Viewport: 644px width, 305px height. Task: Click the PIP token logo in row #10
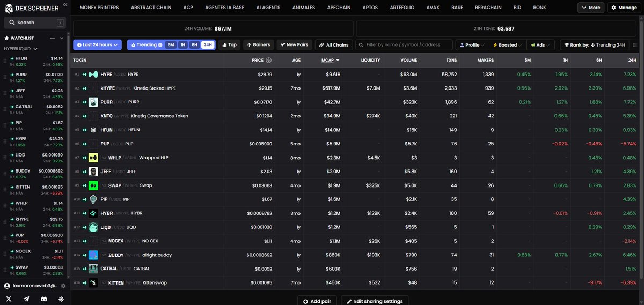(93, 199)
